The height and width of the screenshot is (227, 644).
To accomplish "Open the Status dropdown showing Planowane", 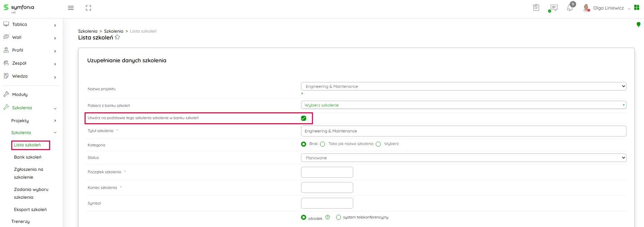I will [463, 158].
